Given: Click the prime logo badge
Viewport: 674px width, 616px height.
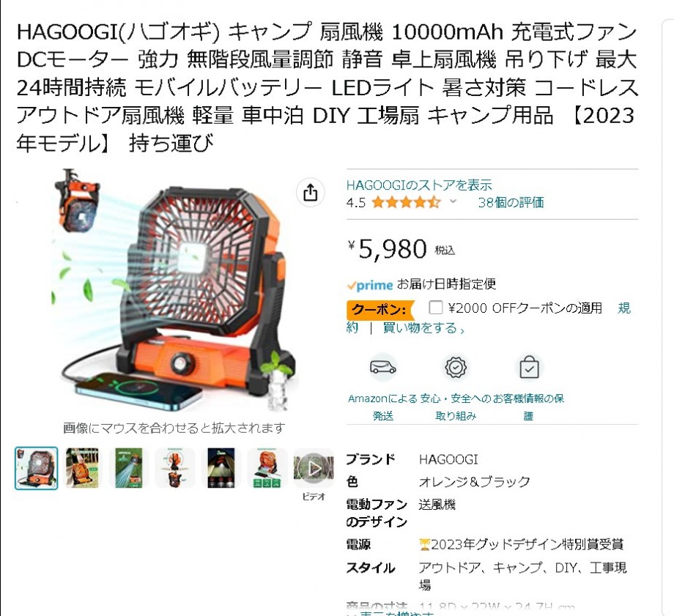Looking at the screenshot, I should 370,285.
